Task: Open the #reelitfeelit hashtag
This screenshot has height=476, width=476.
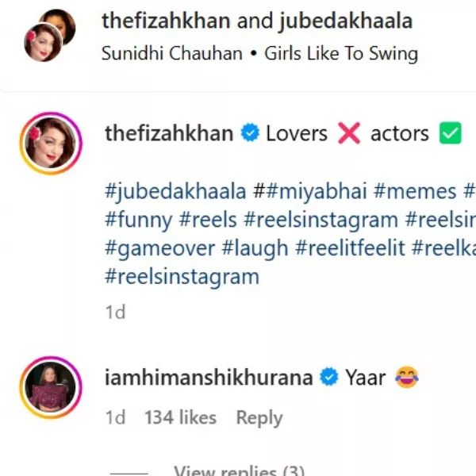Action: (349, 248)
